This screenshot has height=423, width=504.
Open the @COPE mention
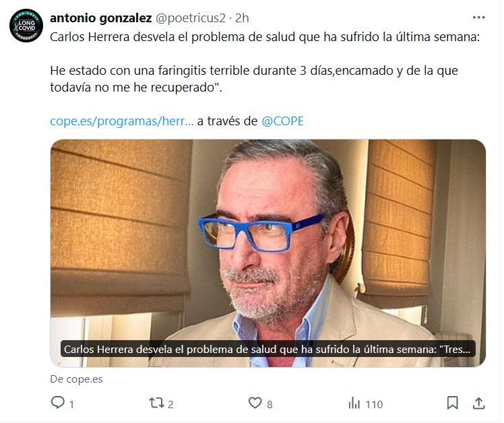(282, 121)
